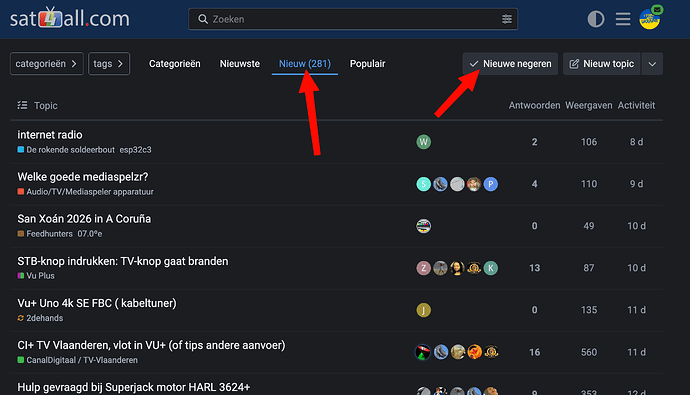This screenshot has width=690, height=395.
Task: Click the S avatar on mediaspelzr topic
Action: (x=423, y=184)
